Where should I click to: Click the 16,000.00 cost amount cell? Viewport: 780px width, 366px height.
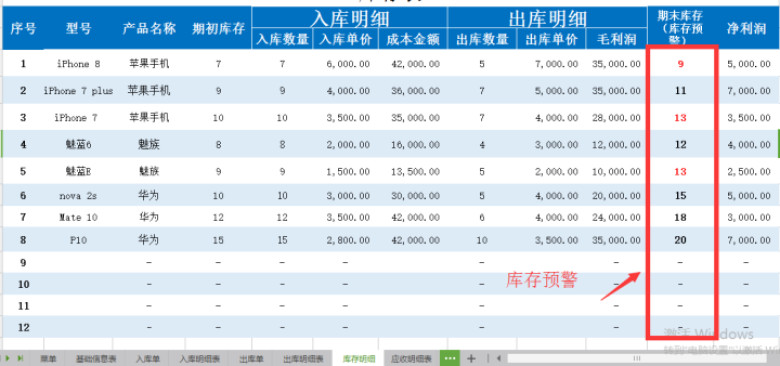[x=413, y=144]
